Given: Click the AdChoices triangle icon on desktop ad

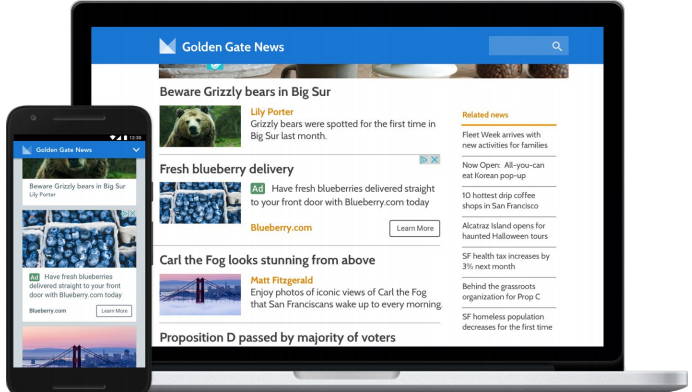Looking at the screenshot, I should click(424, 159).
